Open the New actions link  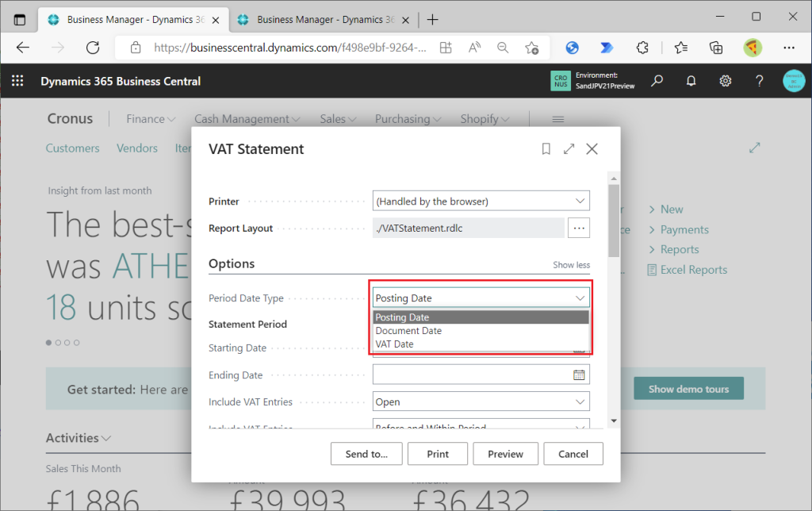pos(672,209)
